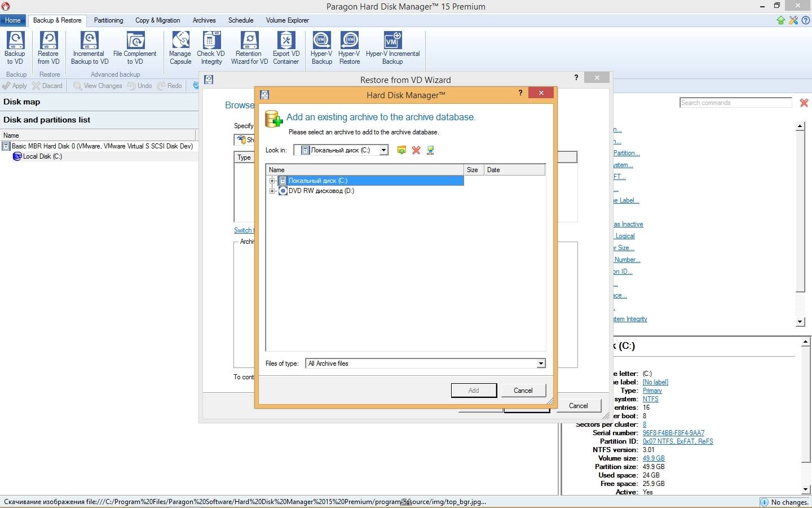Open the Home tab
This screenshot has height=508, width=812.
12,20
